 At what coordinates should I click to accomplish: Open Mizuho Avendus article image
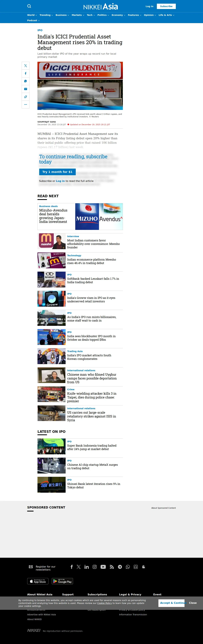pyautogui.click(x=99, y=217)
